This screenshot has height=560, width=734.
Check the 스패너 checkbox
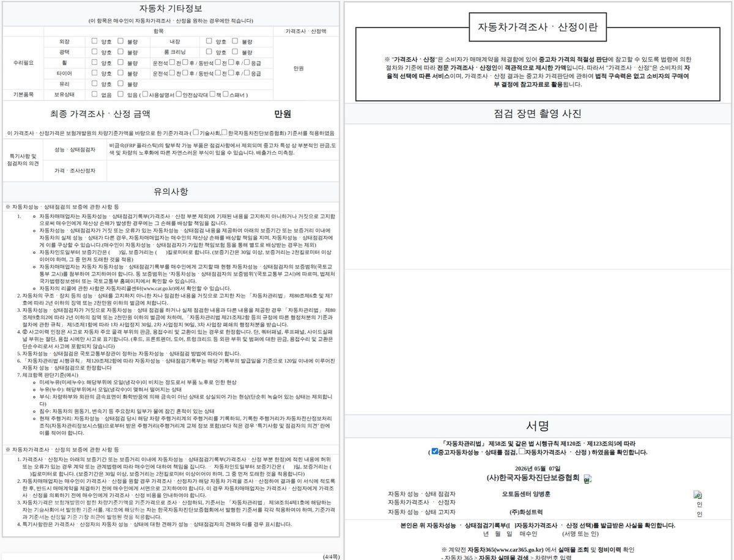click(x=226, y=94)
